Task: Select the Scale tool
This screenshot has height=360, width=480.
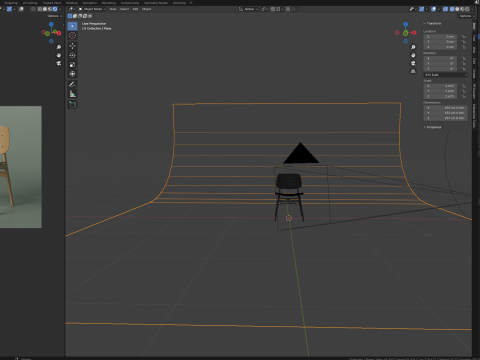Action: 72,64
